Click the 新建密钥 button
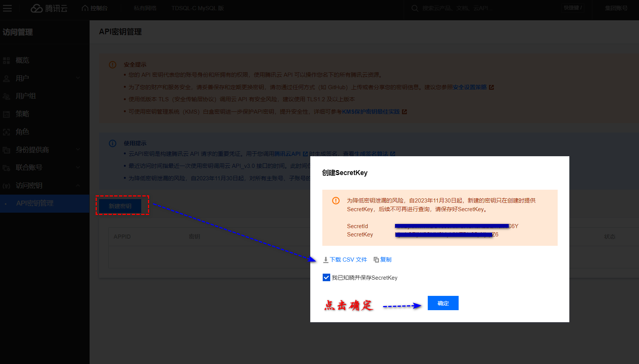This screenshot has width=639, height=364. 120,206
